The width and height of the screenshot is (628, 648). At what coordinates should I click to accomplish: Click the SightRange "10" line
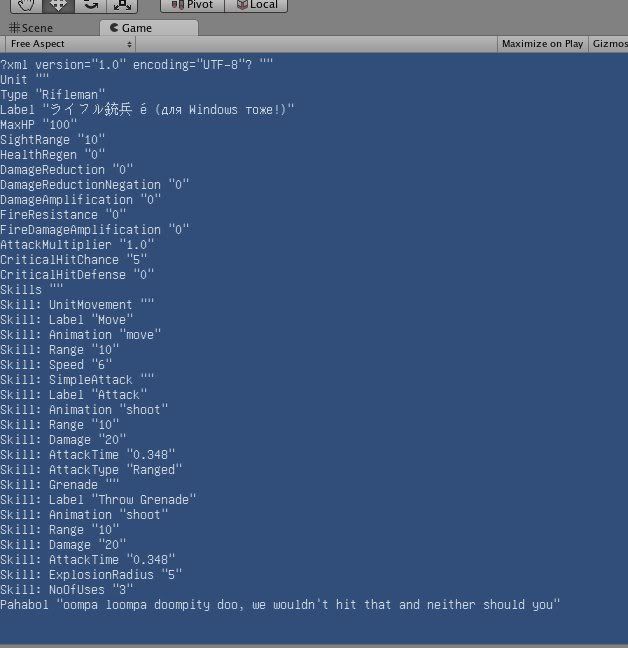[x=52, y=140]
